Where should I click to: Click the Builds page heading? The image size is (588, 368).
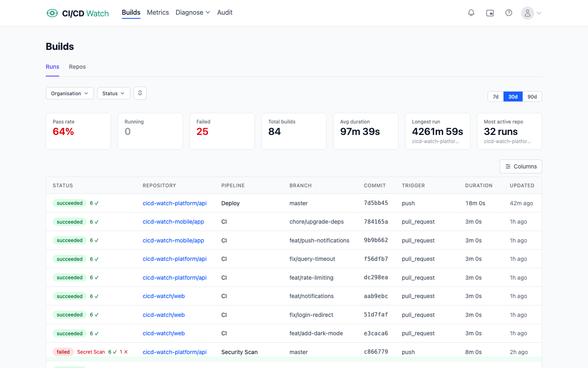point(60,47)
